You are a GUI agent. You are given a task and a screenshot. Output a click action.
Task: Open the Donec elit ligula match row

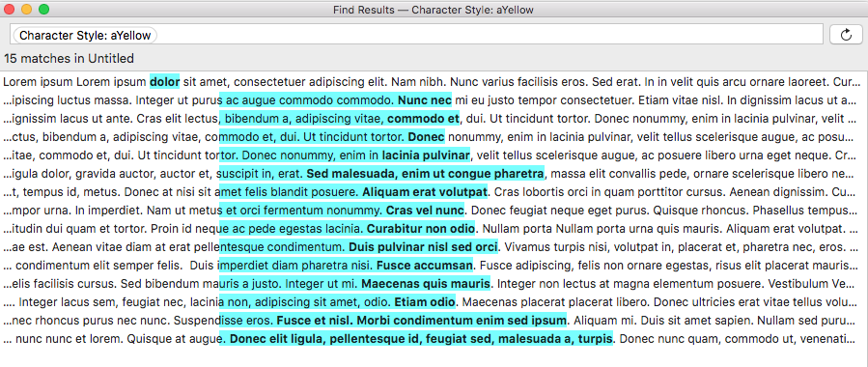(x=434, y=339)
